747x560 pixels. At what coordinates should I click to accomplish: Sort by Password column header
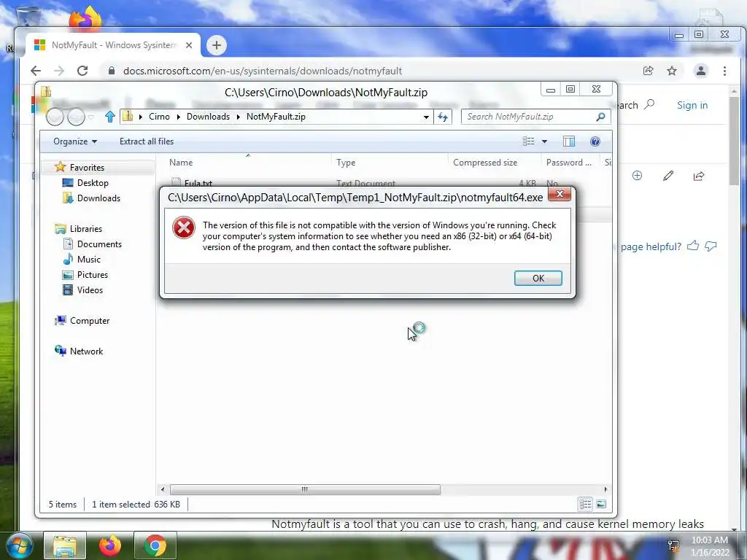[x=569, y=163]
